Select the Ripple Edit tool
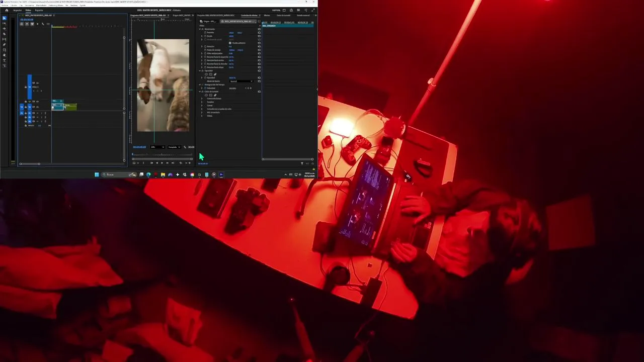Image resolution: width=644 pixels, height=362 pixels. [x=5, y=29]
